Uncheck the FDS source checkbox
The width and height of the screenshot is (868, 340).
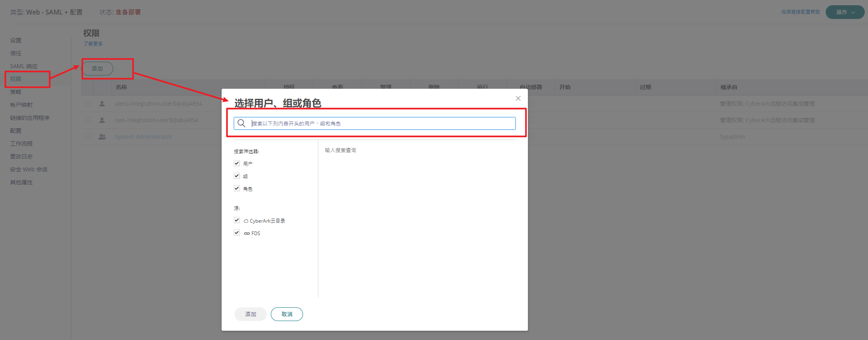pyautogui.click(x=237, y=233)
